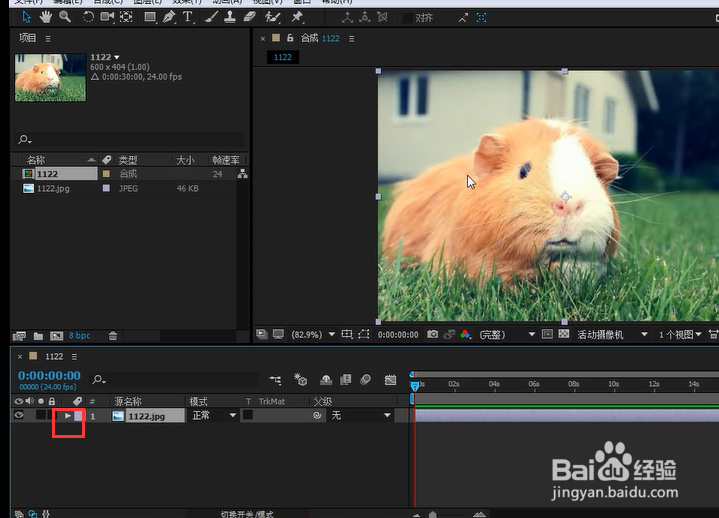Click the label color swatch of 1122 composition

(x=106, y=174)
